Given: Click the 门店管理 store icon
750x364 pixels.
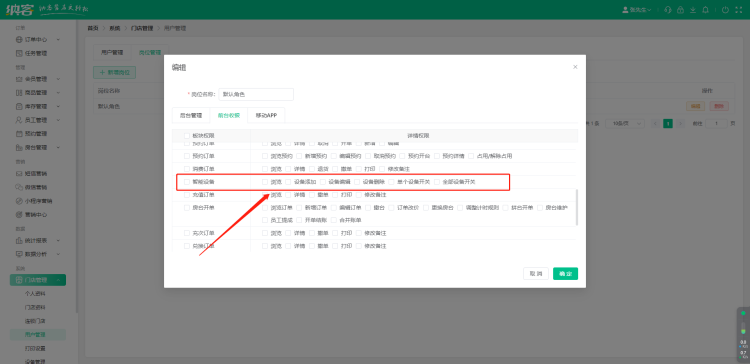Looking at the screenshot, I should pos(19,280).
